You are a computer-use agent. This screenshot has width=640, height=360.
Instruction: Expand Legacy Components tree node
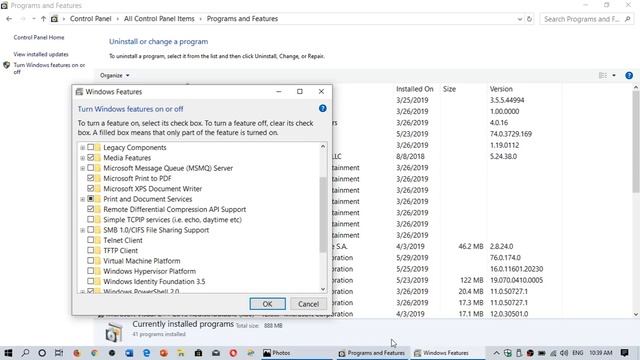(x=82, y=147)
